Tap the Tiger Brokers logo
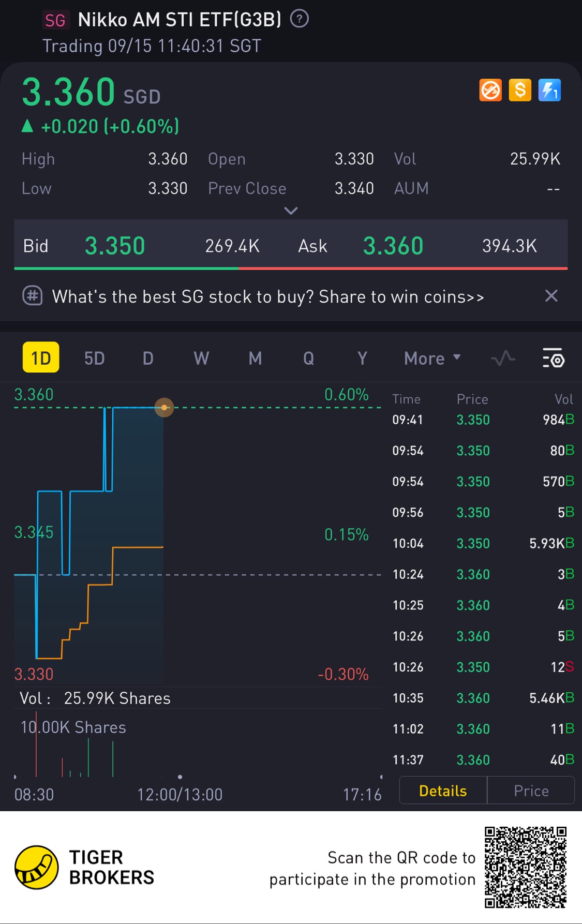 pyautogui.click(x=36, y=867)
